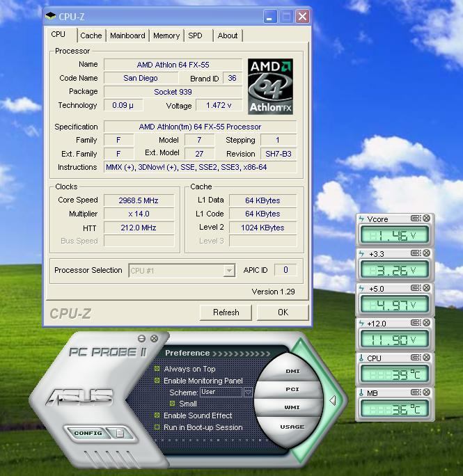This screenshot has width=463, height=476.
Task: Click the +5.0 readout display 4.97 V
Action: (x=394, y=305)
